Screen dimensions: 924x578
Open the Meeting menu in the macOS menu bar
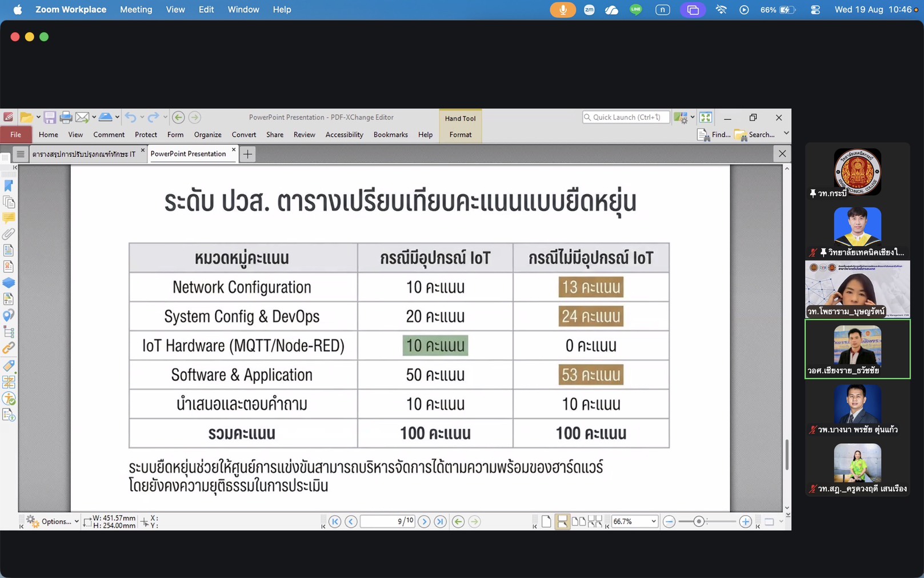coord(136,10)
